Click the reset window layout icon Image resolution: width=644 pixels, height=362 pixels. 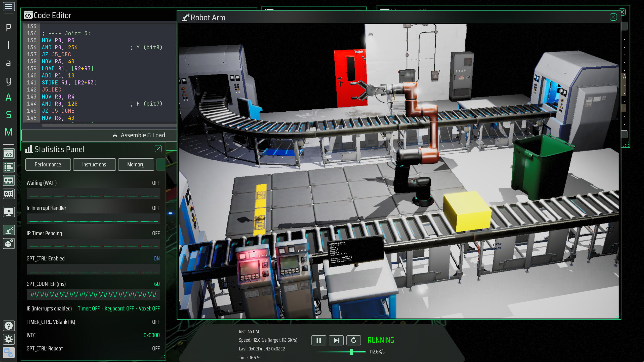(9, 353)
